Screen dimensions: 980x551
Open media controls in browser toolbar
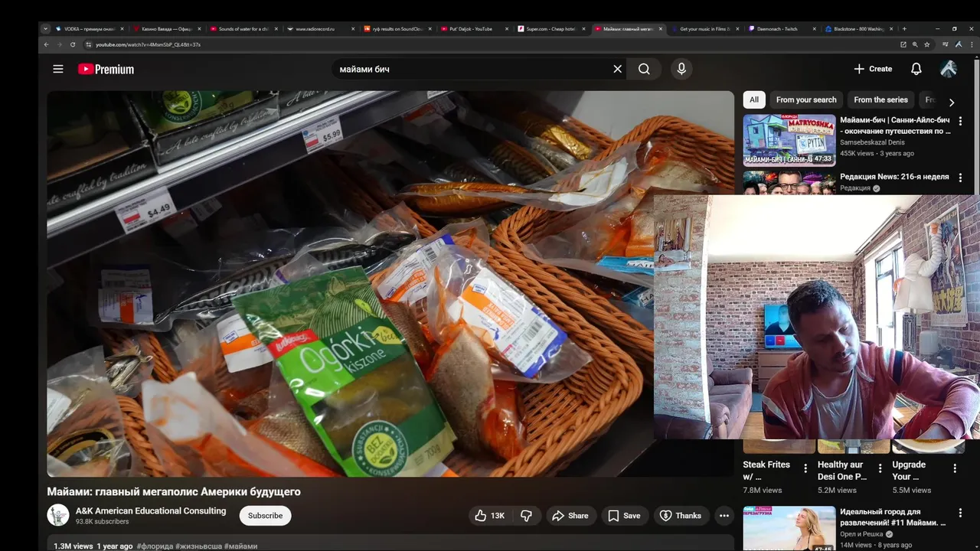point(946,44)
